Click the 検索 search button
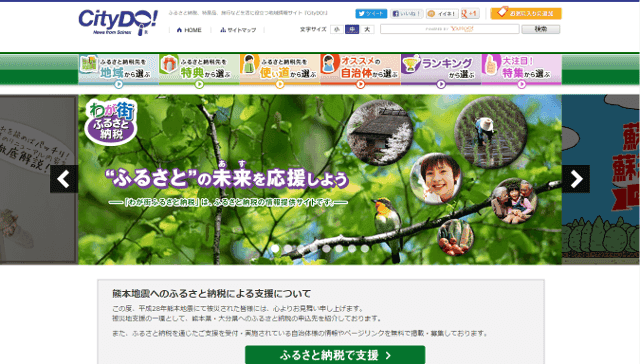This screenshot has height=364, width=640. tap(541, 29)
